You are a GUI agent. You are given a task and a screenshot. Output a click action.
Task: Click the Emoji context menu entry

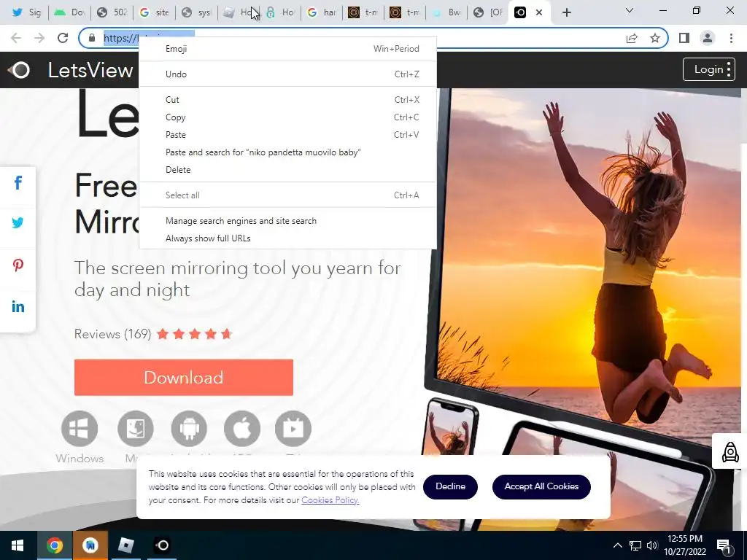click(x=287, y=49)
